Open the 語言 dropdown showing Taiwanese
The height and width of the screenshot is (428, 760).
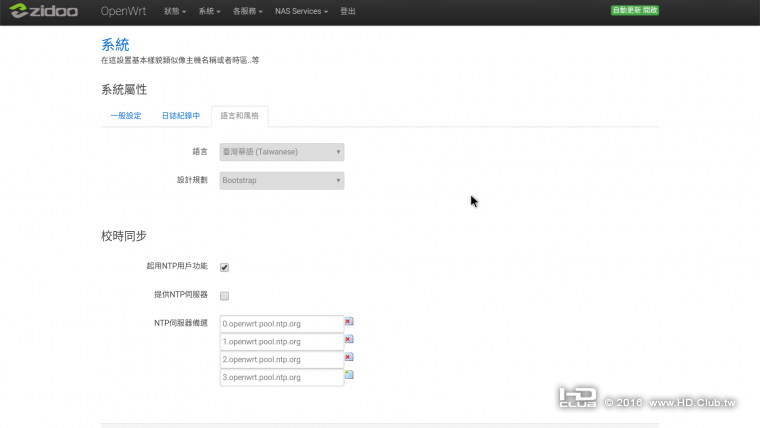pyautogui.click(x=282, y=152)
